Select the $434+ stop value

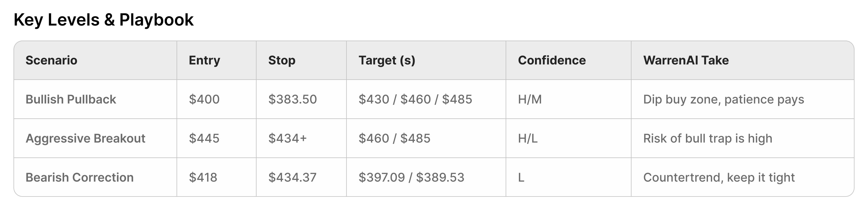tap(287, 138)
